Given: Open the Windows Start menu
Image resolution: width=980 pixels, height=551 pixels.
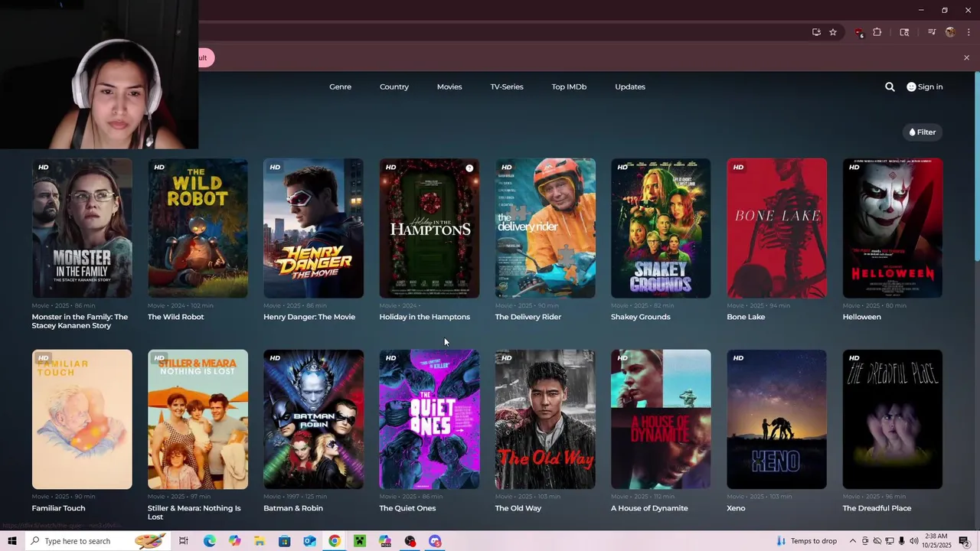Looking at the screenshot, I should (x=11, y=541).
